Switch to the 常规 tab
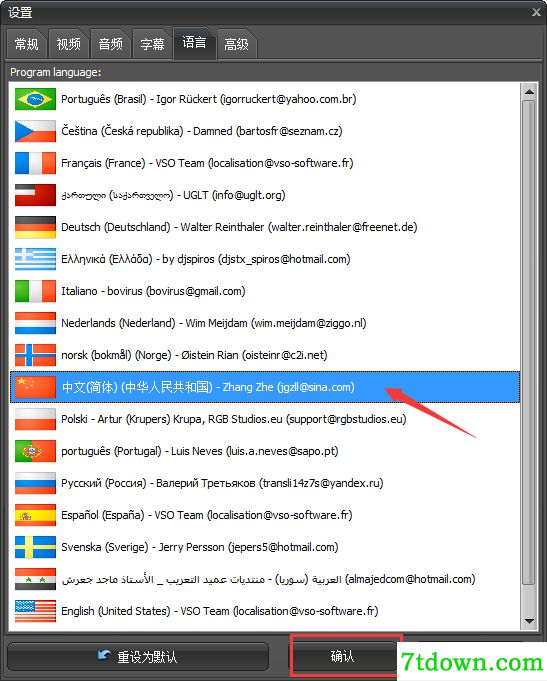The width and height of the screenshot is (547, 681). tap(26, 44)
